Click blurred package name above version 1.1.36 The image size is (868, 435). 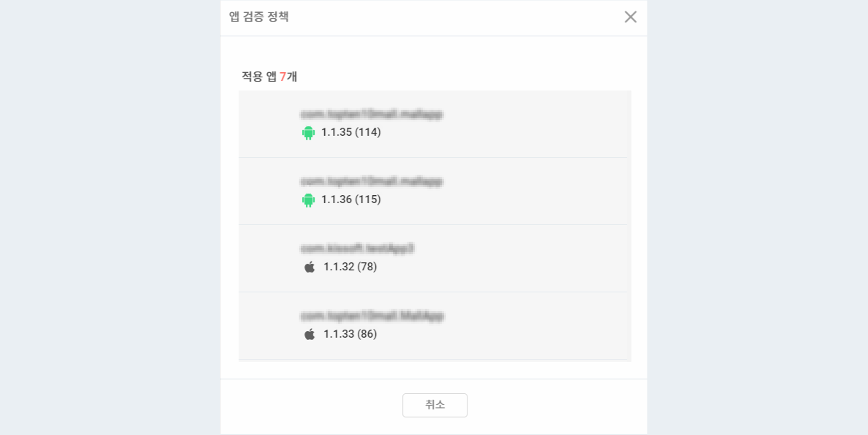click(371, 182)
